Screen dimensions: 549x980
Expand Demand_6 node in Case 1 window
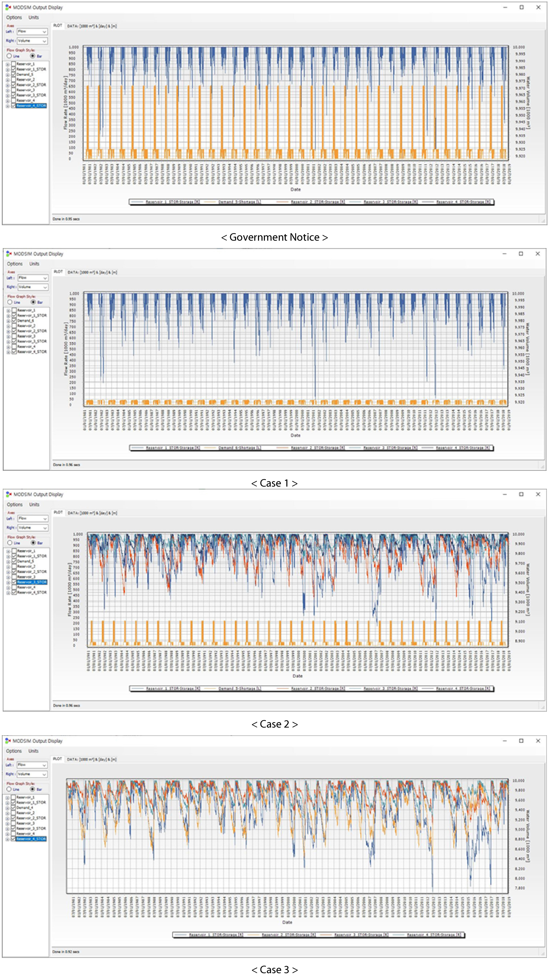pos(8,321)
